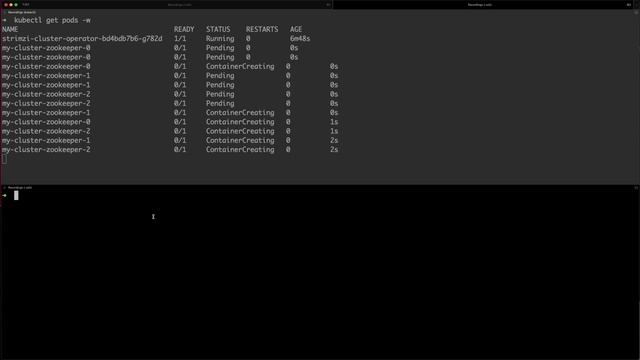
Task: Click the block cursor at the lower pane prompt
Action: (x=16, y=196)
